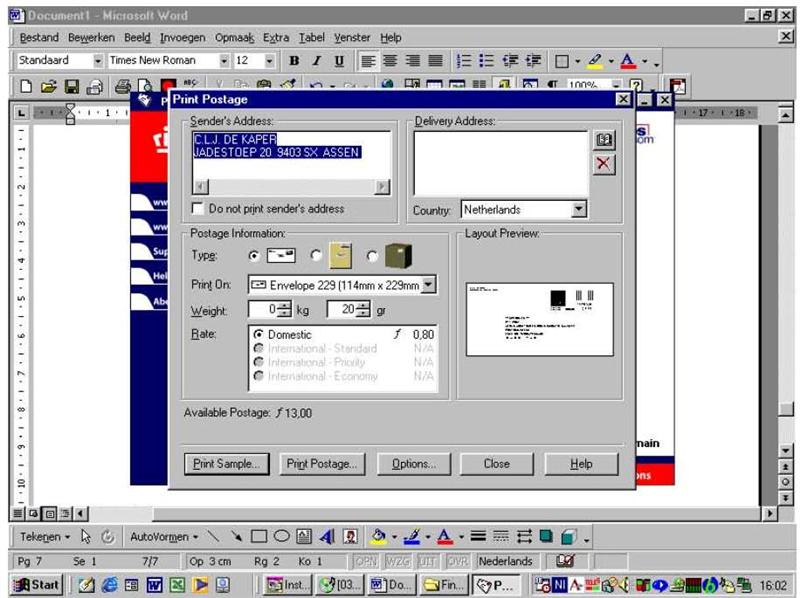Click the Help button in Print Postage dialog
The width and height of the screenshot is (800, 598).
(581, 464)
